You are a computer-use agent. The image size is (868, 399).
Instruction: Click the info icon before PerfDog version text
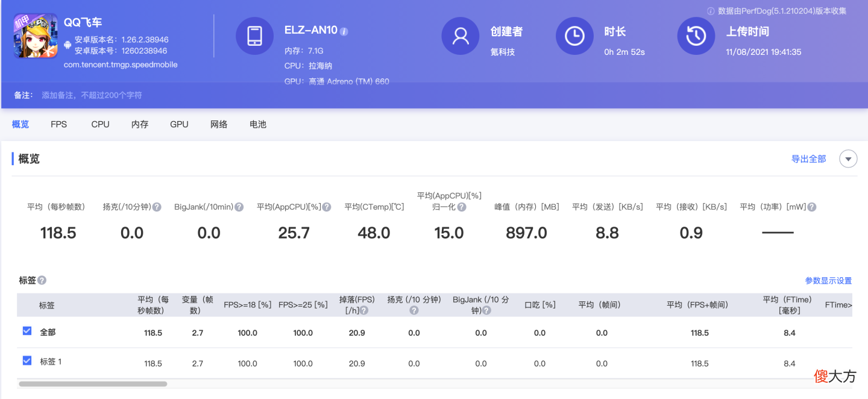[711, 11]
